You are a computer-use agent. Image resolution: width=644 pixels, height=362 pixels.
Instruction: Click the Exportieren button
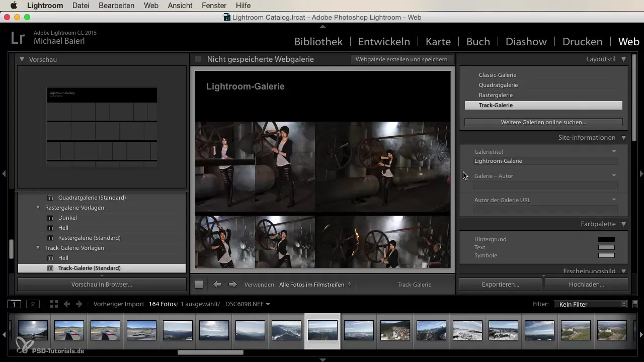(501, 284)
